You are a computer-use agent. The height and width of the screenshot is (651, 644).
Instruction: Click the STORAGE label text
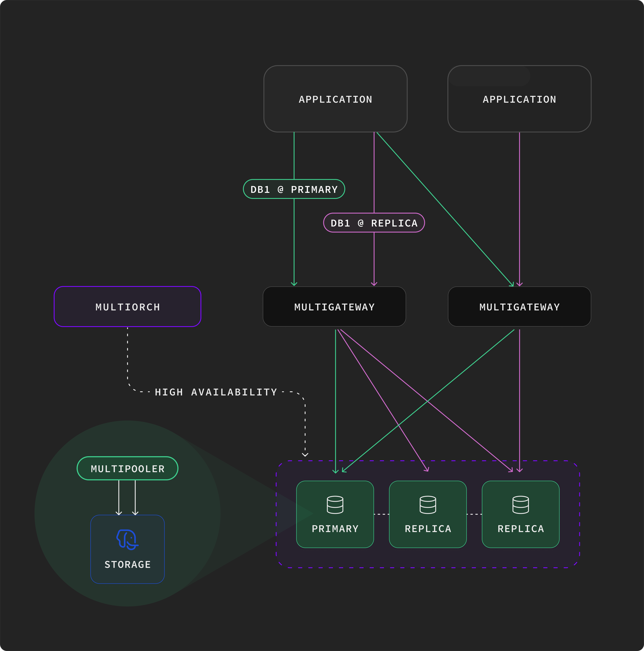[128, 565]
